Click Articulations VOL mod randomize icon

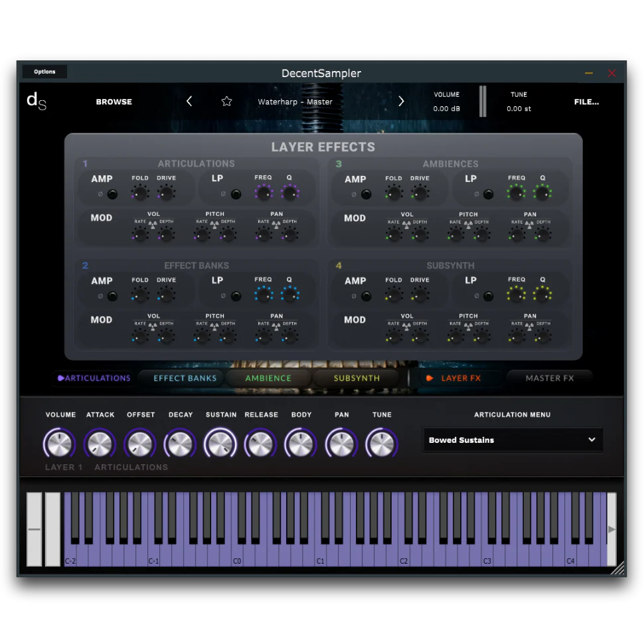tap(153, 224)
